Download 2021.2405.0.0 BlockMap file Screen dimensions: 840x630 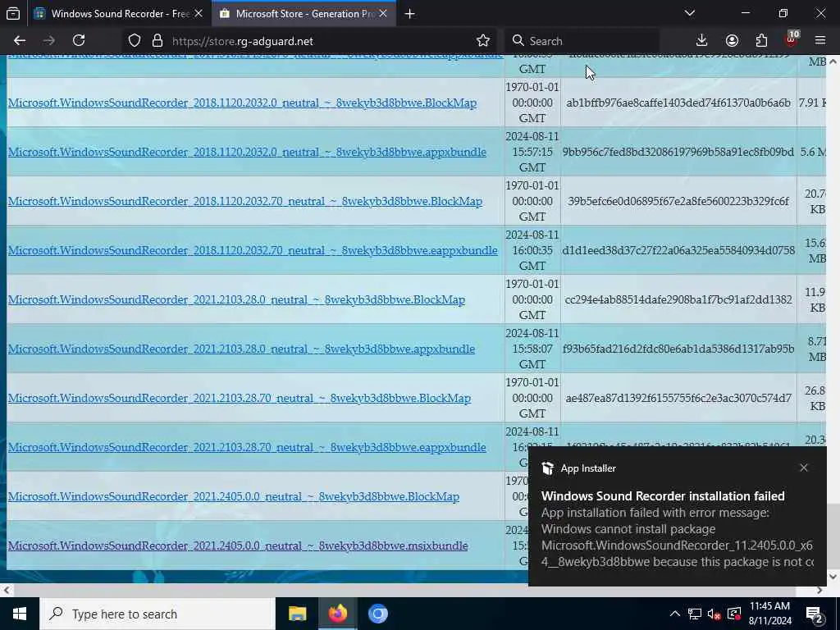point(234,497)
